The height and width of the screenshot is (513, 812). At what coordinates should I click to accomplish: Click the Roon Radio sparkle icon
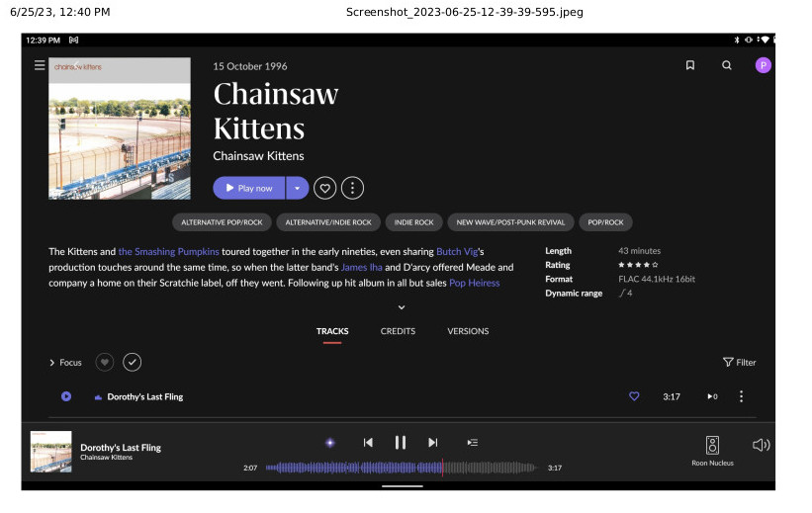pyautogui.click(x=330, y=443)
